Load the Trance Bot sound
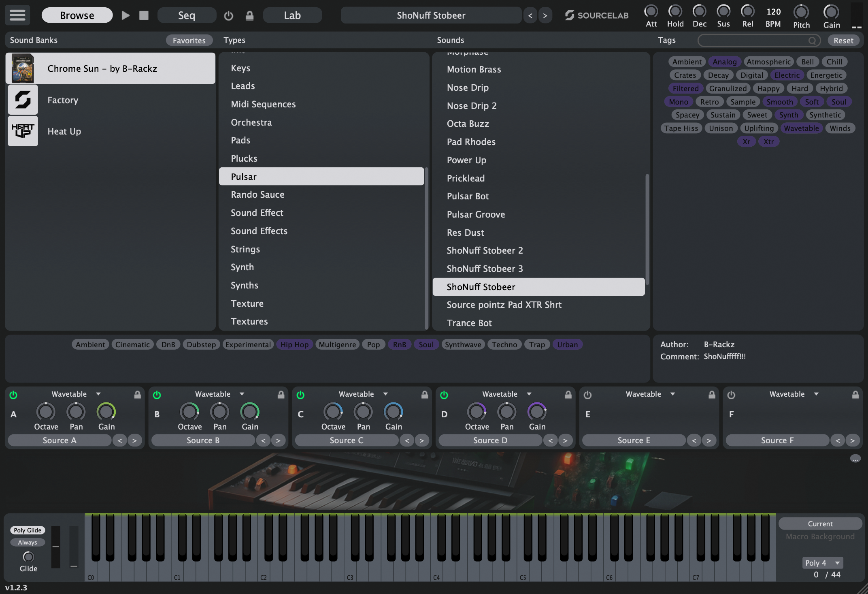The image size is (868, 594). (538, 323)
